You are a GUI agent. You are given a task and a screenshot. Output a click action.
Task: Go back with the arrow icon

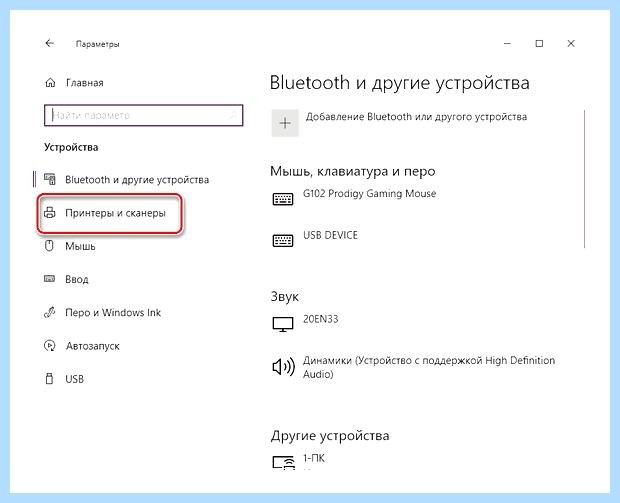(x=49, y=43)
